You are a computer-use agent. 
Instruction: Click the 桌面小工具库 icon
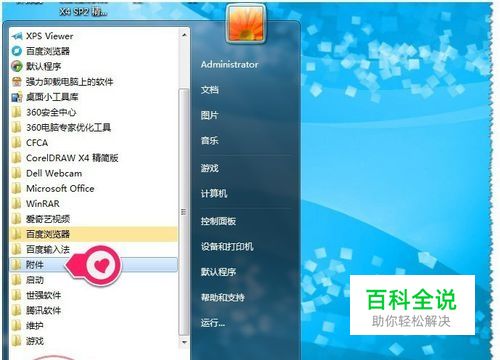point(17,97)
